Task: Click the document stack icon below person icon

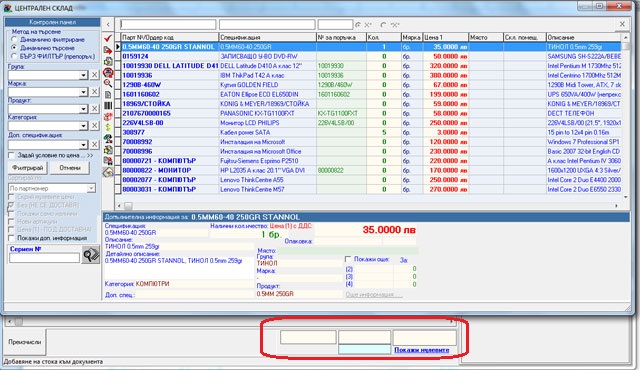Action: 108,150
